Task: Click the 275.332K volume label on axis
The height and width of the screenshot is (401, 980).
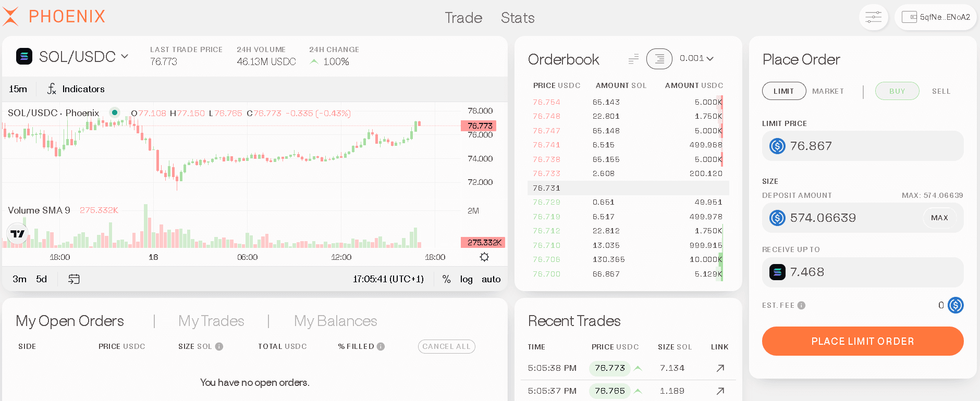Action: coord(483,242)
